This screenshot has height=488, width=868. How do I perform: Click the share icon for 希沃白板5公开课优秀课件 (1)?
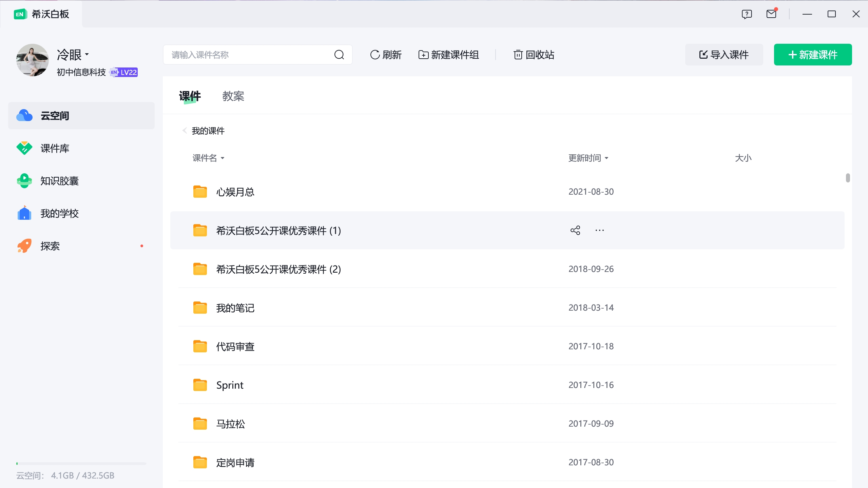point(575,230)
